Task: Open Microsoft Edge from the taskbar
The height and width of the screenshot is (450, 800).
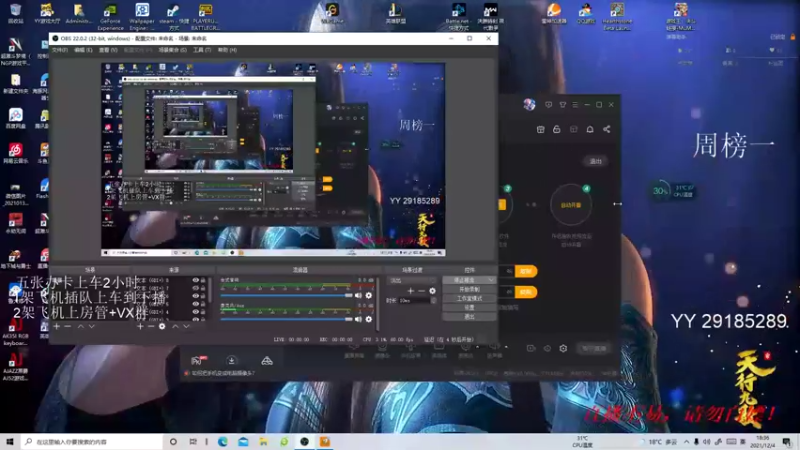Action: tap(223, 441)
